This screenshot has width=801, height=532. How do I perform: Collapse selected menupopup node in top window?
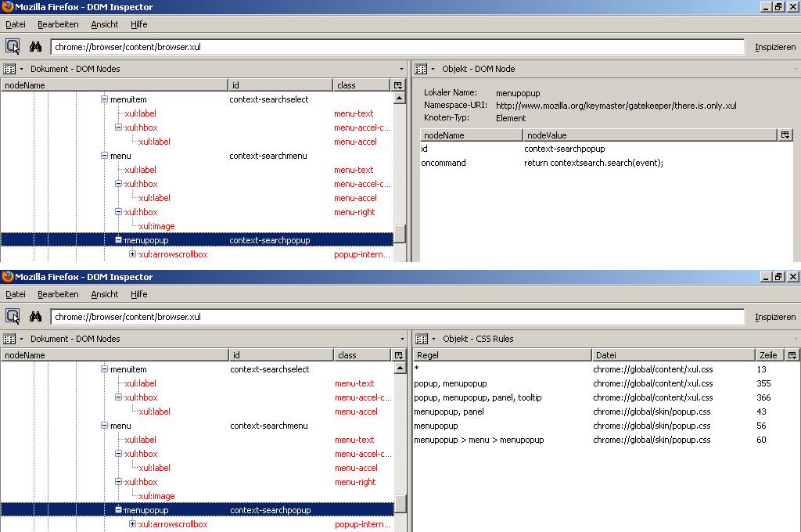tap(118, 239)
